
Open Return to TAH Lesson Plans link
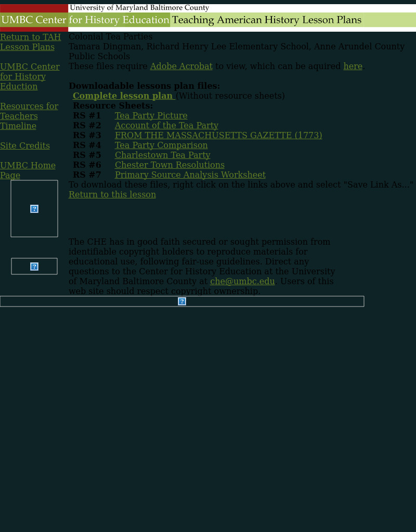tap(30, 42)
